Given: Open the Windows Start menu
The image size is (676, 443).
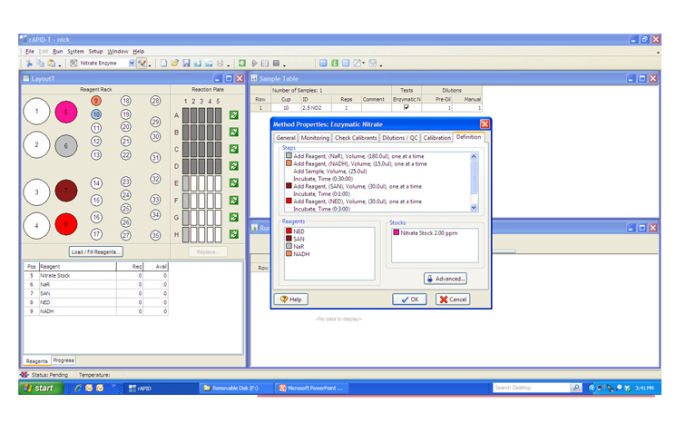Looking at the screenshot, I should [40, 387].
